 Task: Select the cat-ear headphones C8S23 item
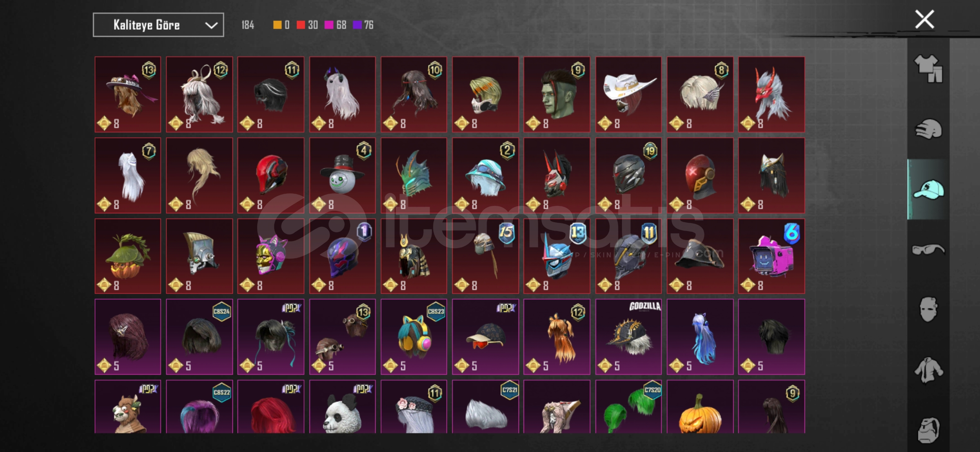coord(414,336)
